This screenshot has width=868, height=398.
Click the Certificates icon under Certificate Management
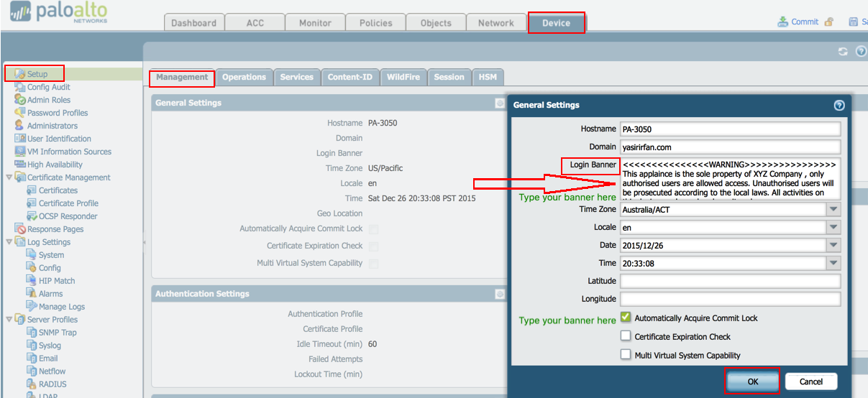click(32, 190)
